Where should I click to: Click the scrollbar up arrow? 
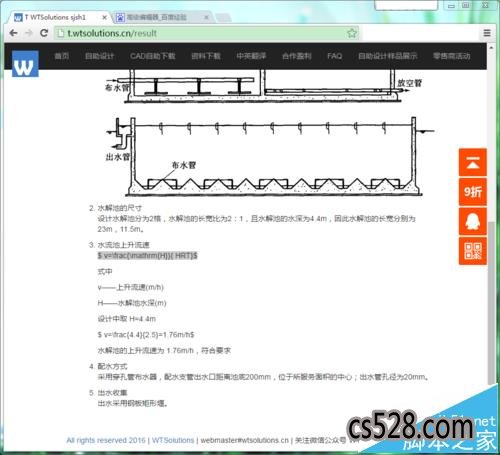tap(491, 48)
